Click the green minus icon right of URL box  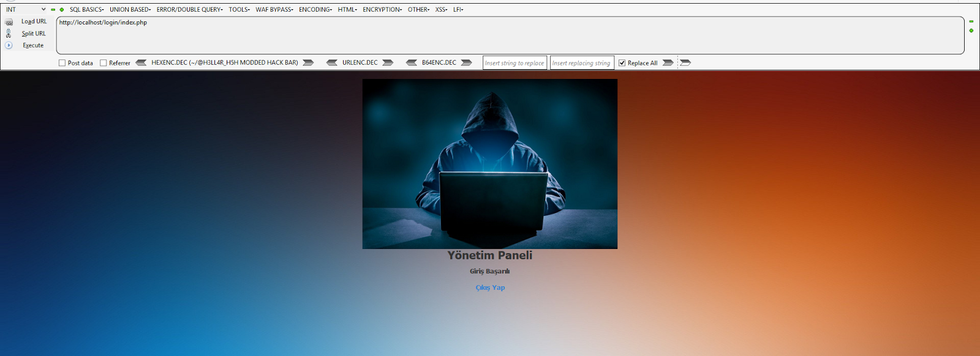971,21
